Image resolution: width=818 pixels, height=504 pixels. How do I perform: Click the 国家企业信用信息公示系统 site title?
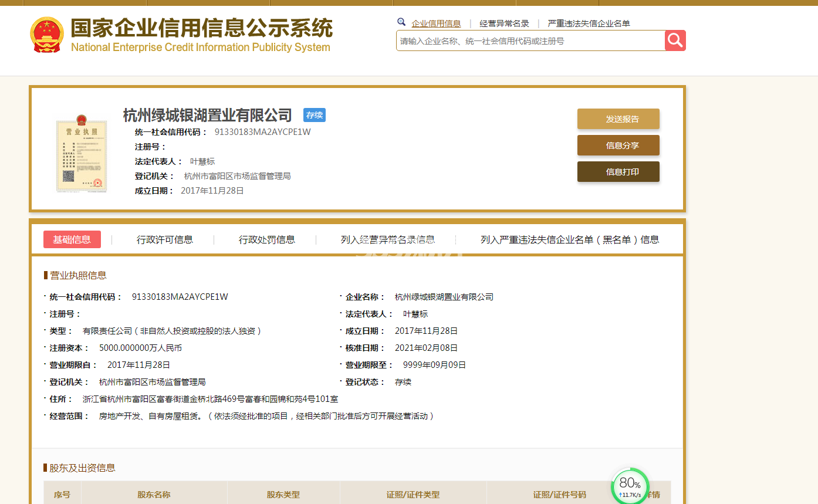(x=201, y=28)
